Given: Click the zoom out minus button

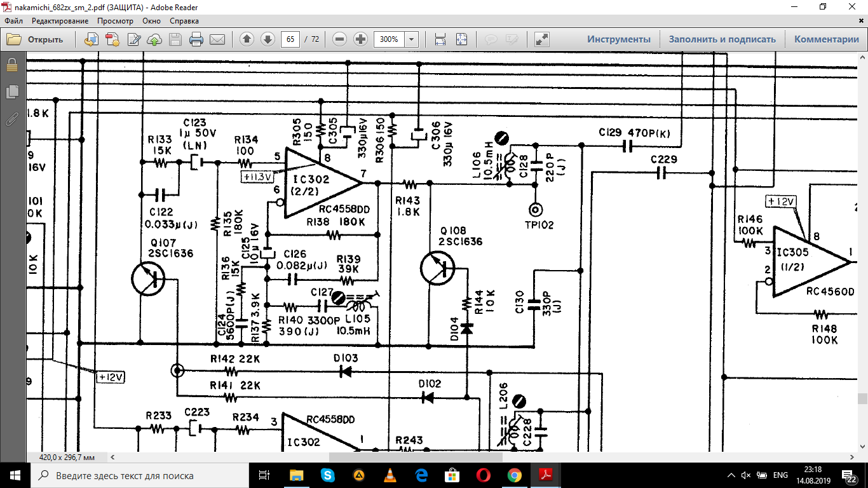Looking at the screenshot, I should coord(340,39).
